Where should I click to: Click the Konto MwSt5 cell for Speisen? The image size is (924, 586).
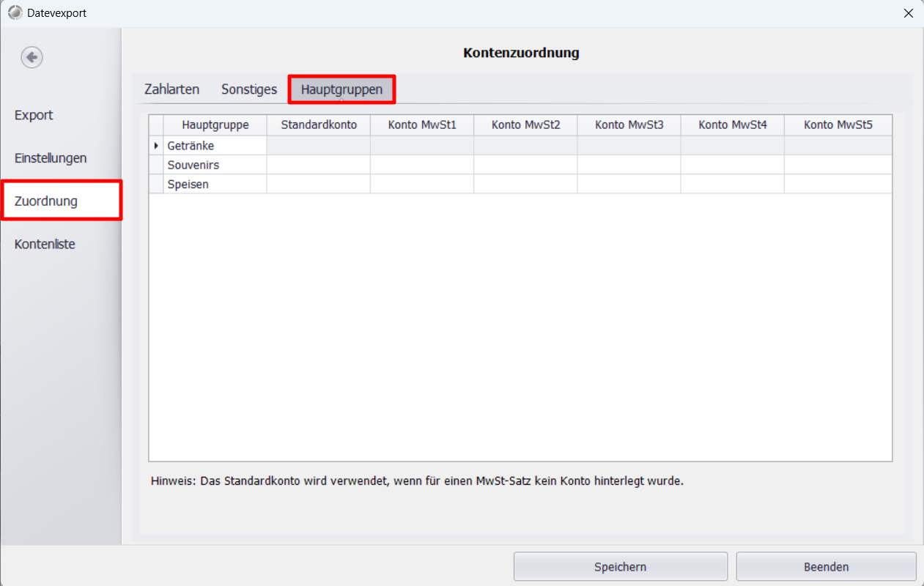(x=838, y=184)
